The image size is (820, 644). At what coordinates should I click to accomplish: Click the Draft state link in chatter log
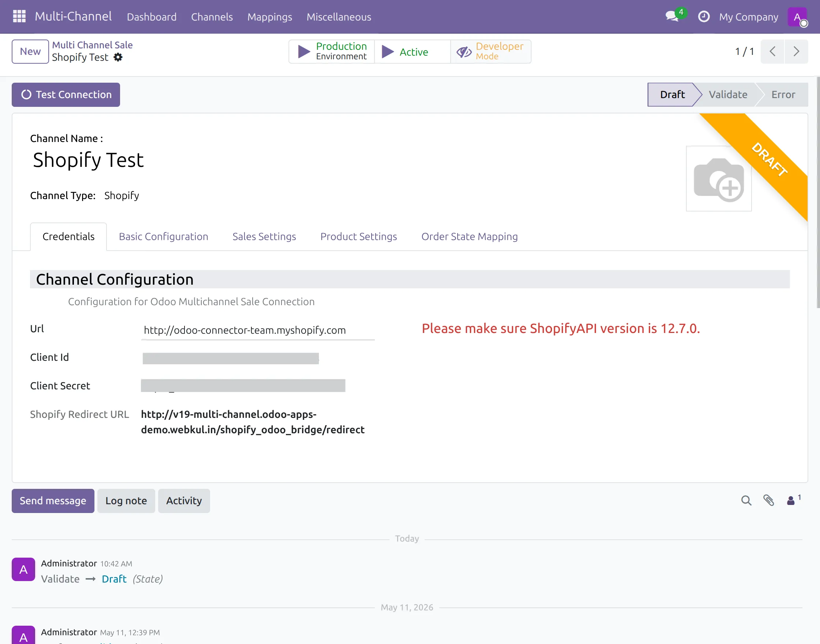coord(114,579)
